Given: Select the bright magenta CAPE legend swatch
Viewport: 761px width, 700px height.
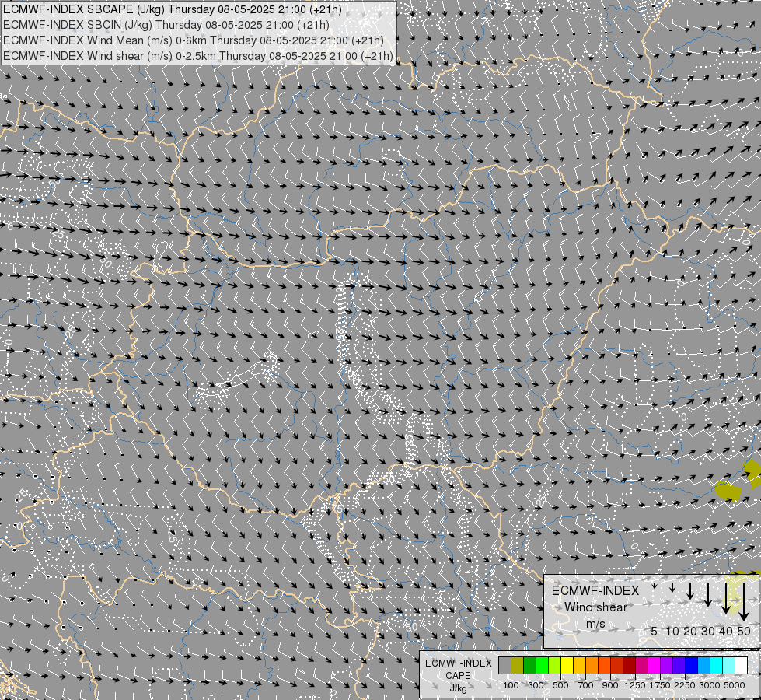Looking at the screenshot, I should 655,665.
